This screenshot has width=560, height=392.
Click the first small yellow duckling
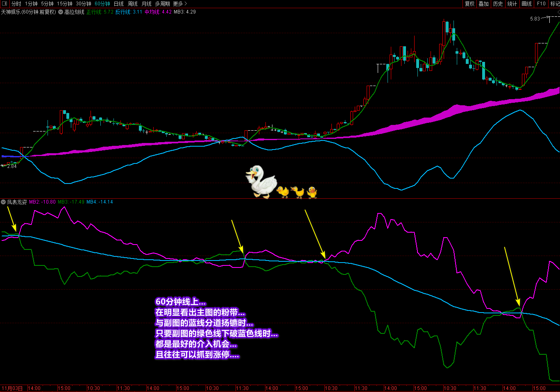(283, 192)
